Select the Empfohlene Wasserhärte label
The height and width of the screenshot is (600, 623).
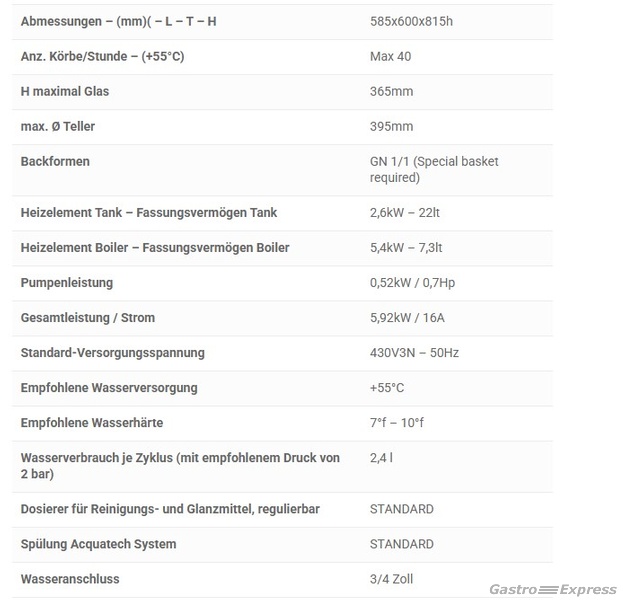[92, 422]
